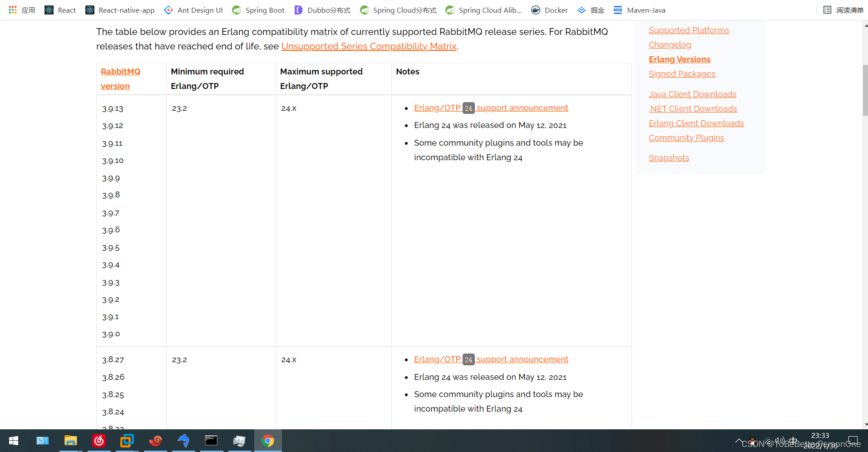Open Erlang/OTP 24 support announcement in 3.9 row
Viewport: 868px width, 452px height.
491,108
